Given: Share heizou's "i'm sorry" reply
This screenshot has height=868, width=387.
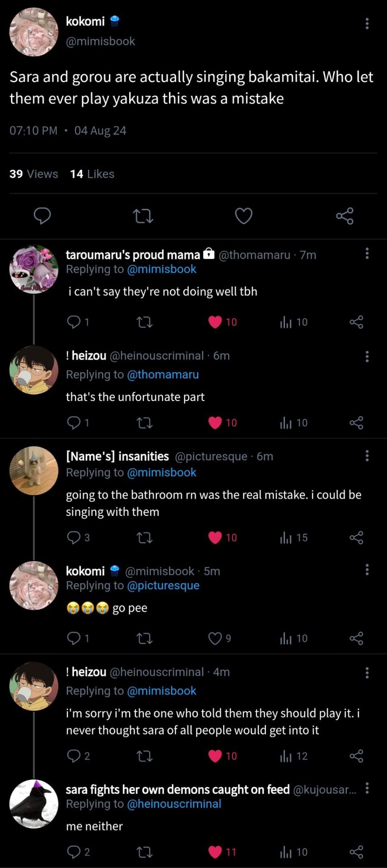Looking at the screenshot, I should [x=356, y=756].
